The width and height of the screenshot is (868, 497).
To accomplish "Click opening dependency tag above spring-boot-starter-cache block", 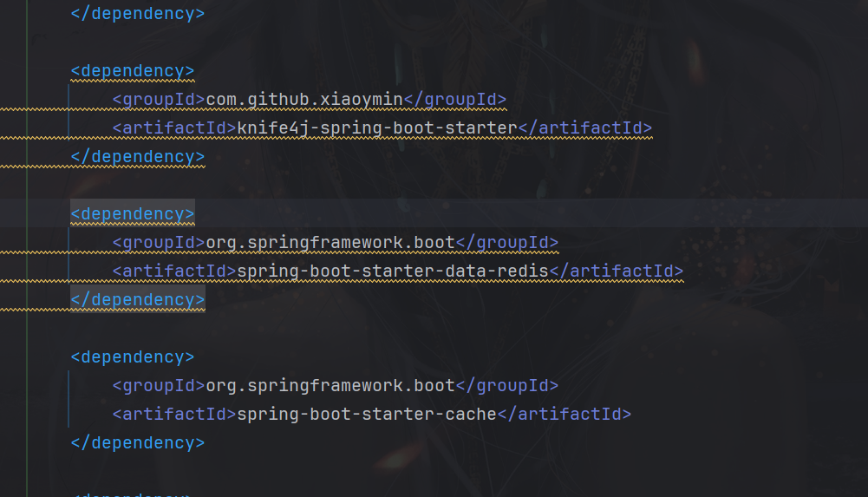I will (133, 357).
